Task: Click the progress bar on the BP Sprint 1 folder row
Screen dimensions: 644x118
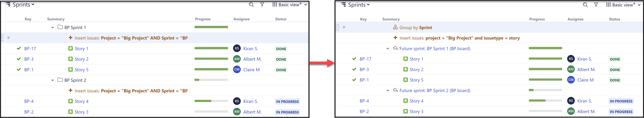Action: [211, 27]
